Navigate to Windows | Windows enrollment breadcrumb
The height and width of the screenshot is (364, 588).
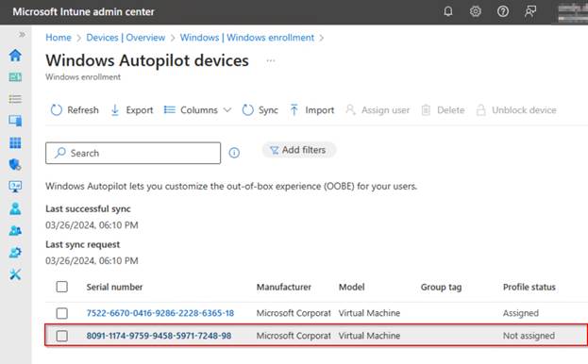[247, 38]
